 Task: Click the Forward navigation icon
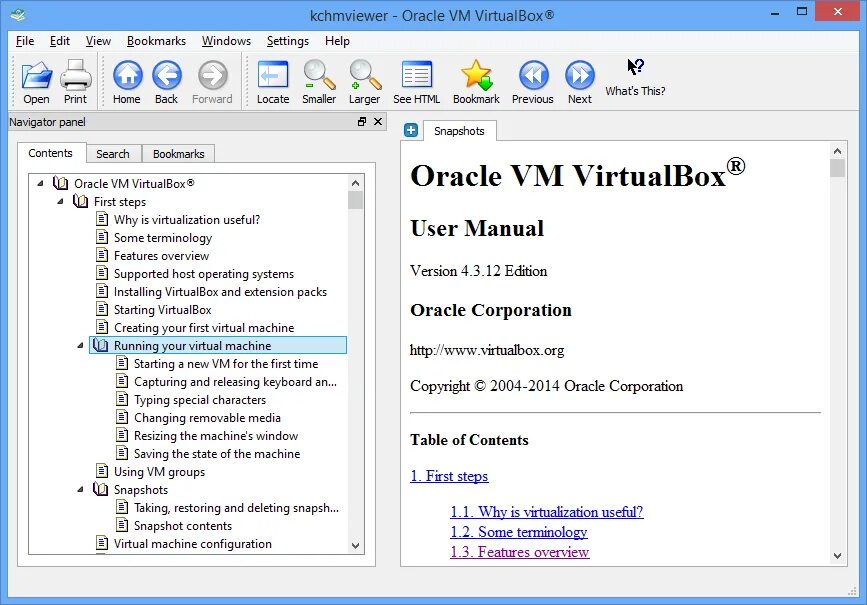(212, 75)
